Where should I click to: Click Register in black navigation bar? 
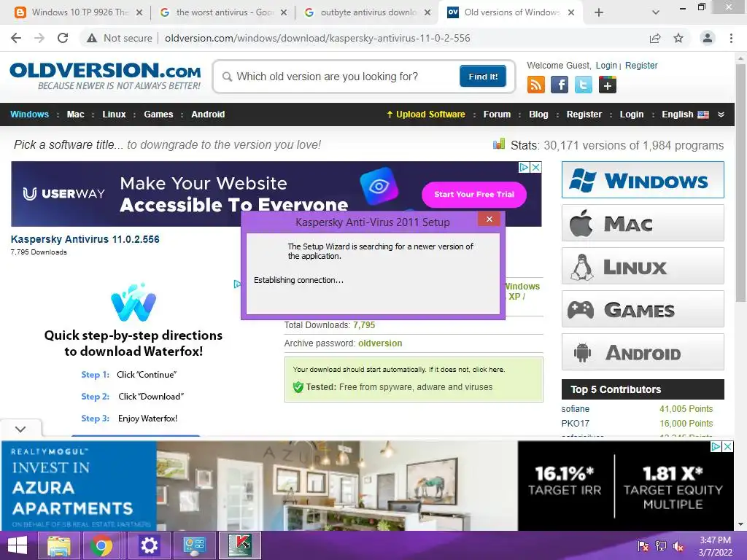pos(584,114)
